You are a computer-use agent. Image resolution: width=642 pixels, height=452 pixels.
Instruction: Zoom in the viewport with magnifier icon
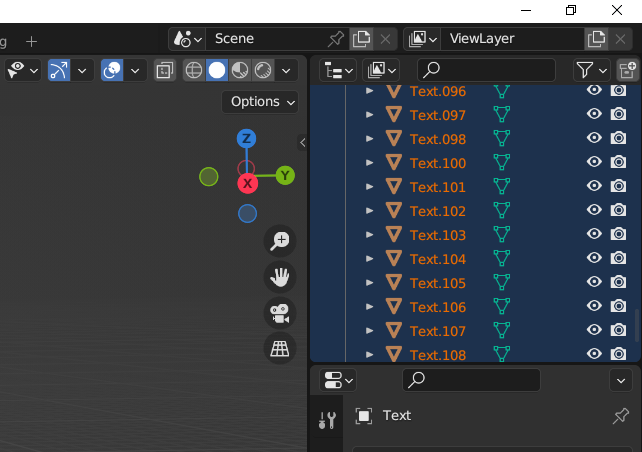[280, 241]
